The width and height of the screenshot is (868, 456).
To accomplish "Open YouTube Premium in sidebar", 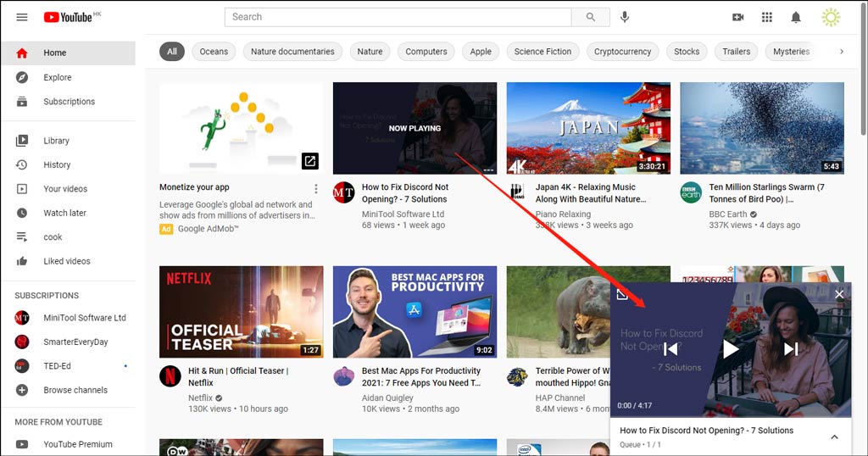I will [68, 444].
